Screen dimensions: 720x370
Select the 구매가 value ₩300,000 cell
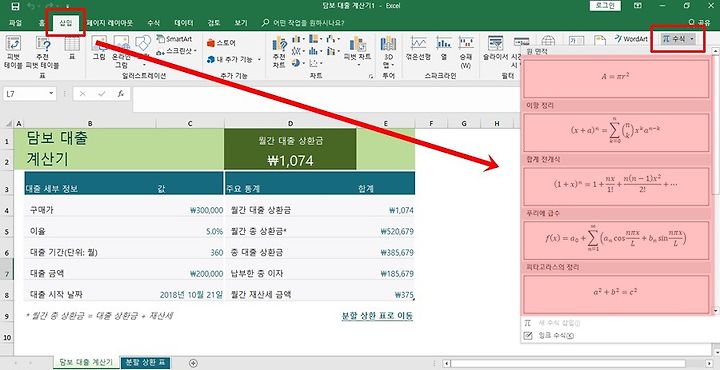[x=190, y=210]
